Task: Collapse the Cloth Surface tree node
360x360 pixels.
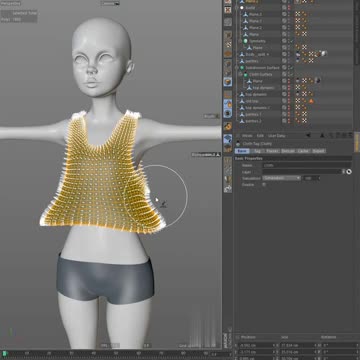Action: [240, 74]
